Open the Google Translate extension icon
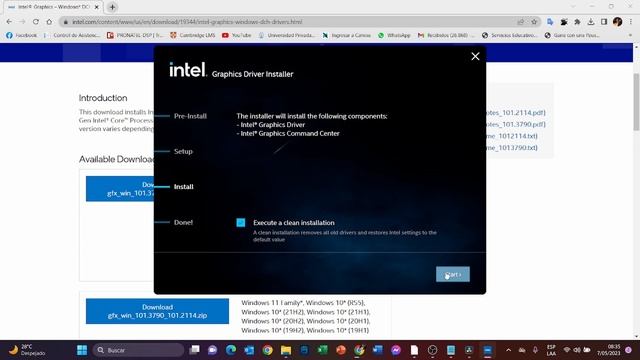 pyautogui.click(x=550, y=22)
